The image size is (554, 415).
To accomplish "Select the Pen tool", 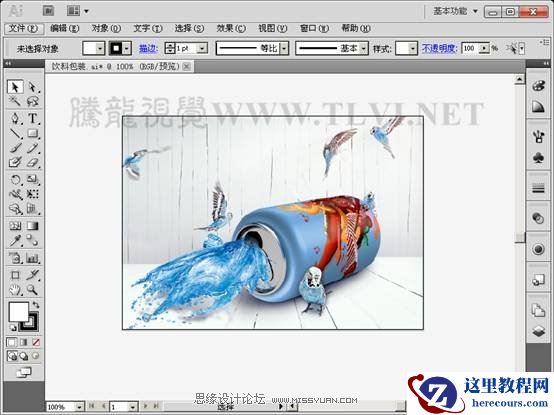I will [15, 118].
